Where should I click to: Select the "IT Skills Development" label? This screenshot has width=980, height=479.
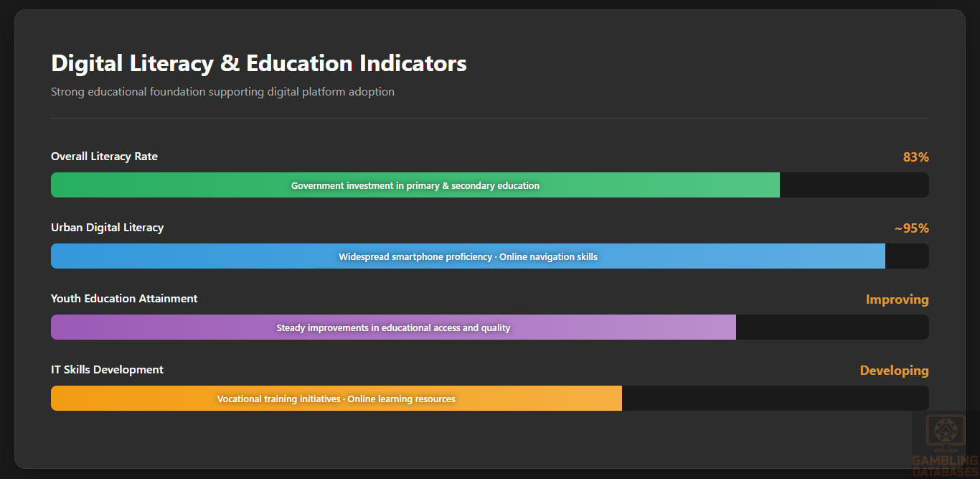point(107,370)
